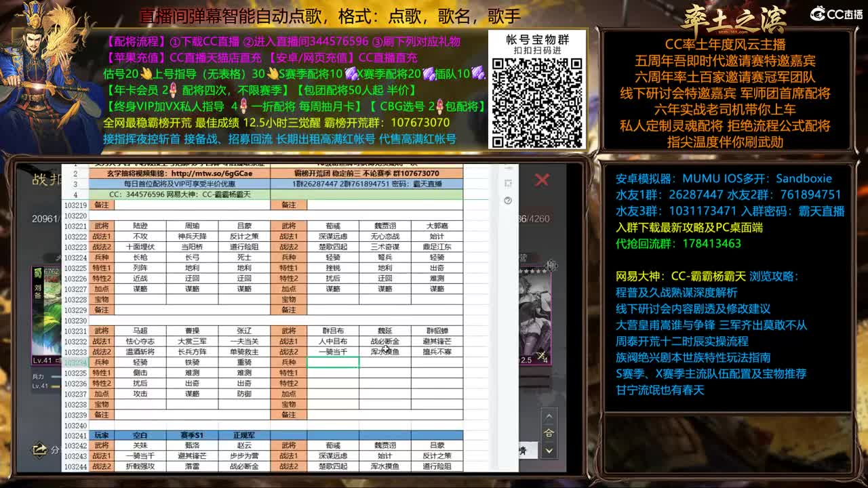
Task: Click cell 长兵方阵
Action: pyautogui.click(x=192, y=352)
